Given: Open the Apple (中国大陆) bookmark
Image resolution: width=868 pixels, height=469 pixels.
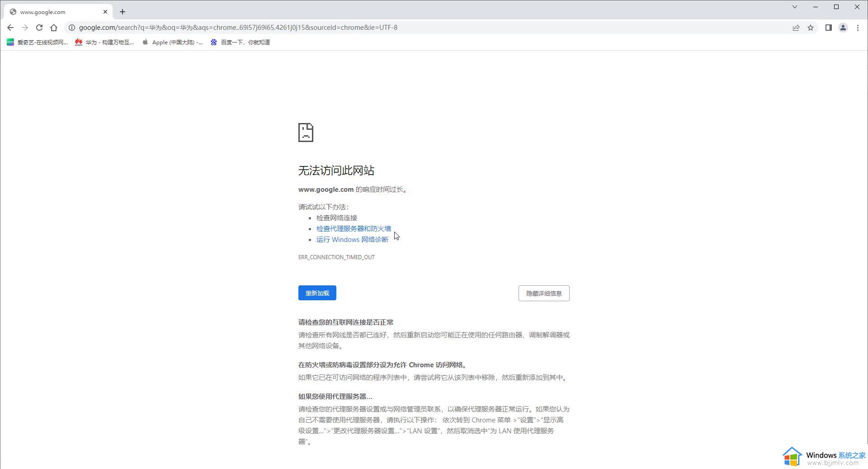Looking at the screenshot, I should pyautogui.click(x=172, y=42).
